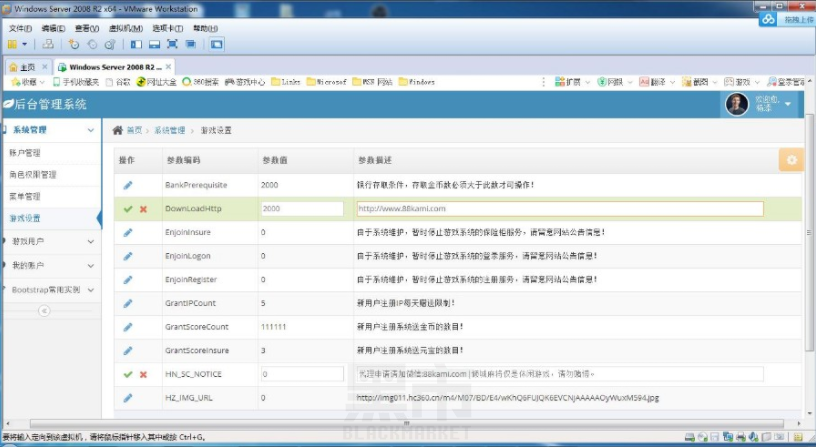Edit the EnjoinInsure row with the pencil icon
The image size is (816, 448).
(x=128, y=233)
